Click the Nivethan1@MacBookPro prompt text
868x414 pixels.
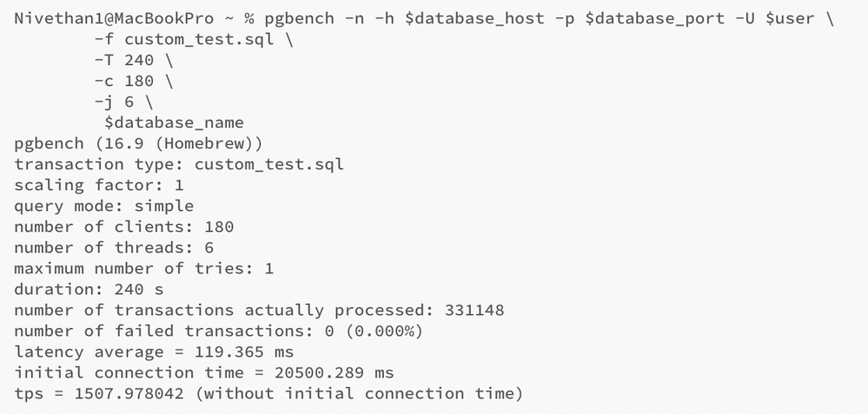(x=114, y=18)
